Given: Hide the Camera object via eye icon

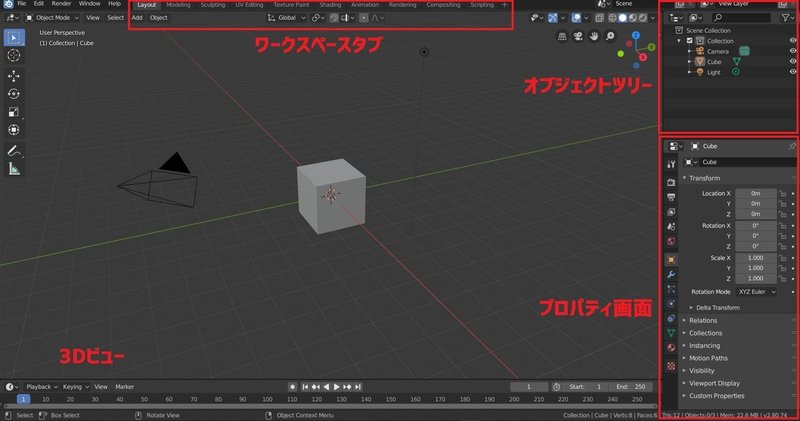Looking at the screenshot, I should [x=792, y=51].
